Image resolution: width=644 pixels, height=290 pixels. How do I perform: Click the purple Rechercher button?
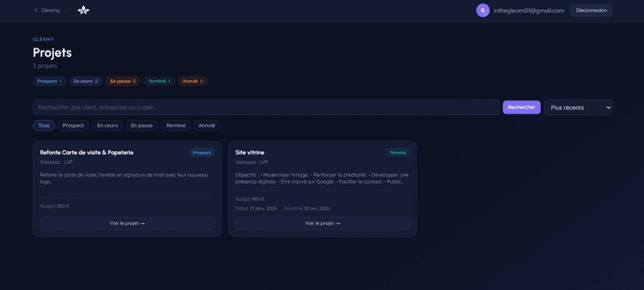click(x=522, y=107)
